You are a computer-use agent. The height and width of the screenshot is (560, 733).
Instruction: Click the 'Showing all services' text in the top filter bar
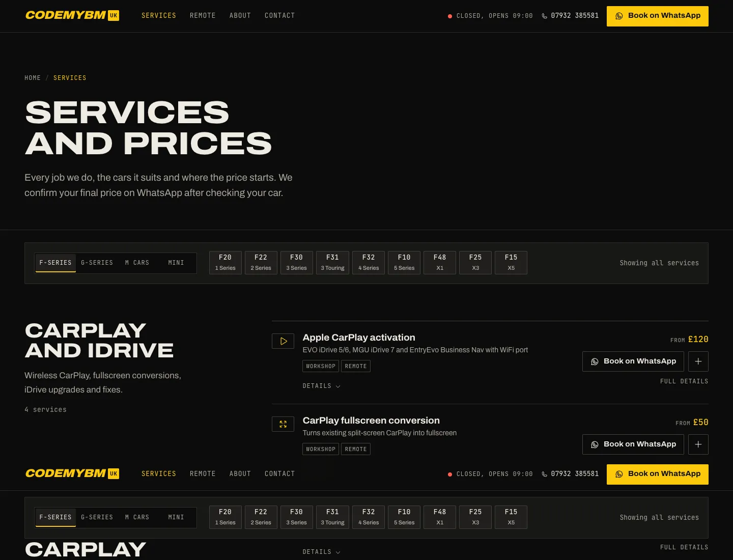(x=659, y=263)
